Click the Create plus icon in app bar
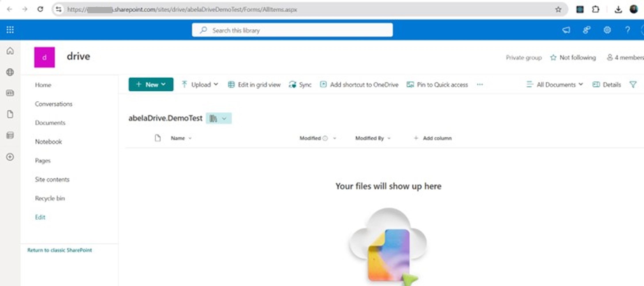 pyautogui.click(x=10, y=157)
